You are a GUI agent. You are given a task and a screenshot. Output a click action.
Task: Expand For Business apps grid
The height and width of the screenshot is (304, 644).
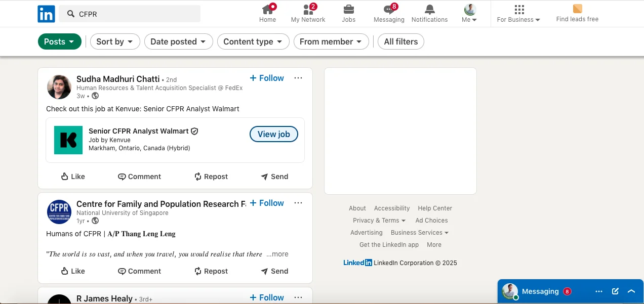point(518,14)
